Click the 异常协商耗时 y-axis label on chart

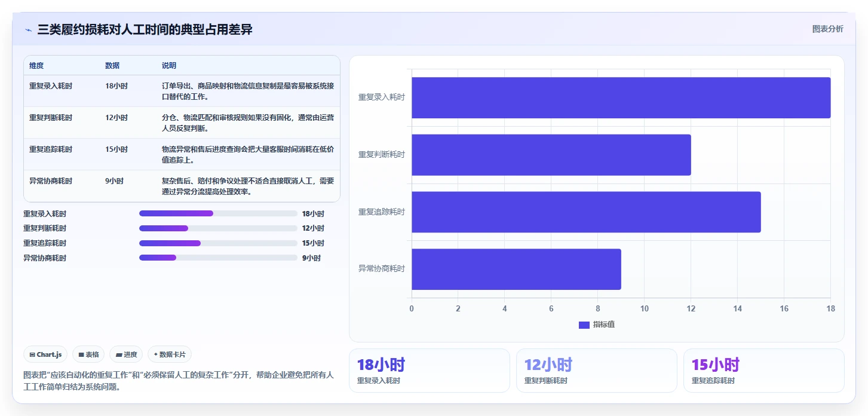[381, 269]
